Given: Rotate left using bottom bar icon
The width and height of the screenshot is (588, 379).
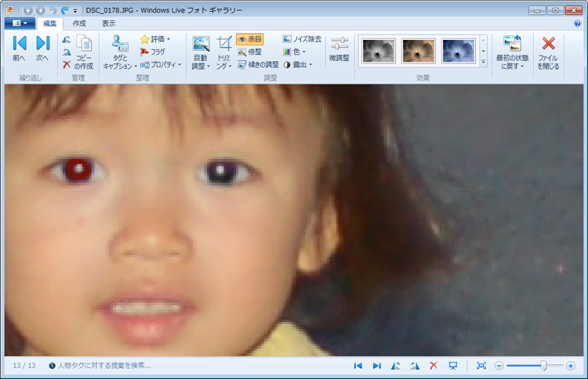Looking at the screenshot, I should coord(396,366).
